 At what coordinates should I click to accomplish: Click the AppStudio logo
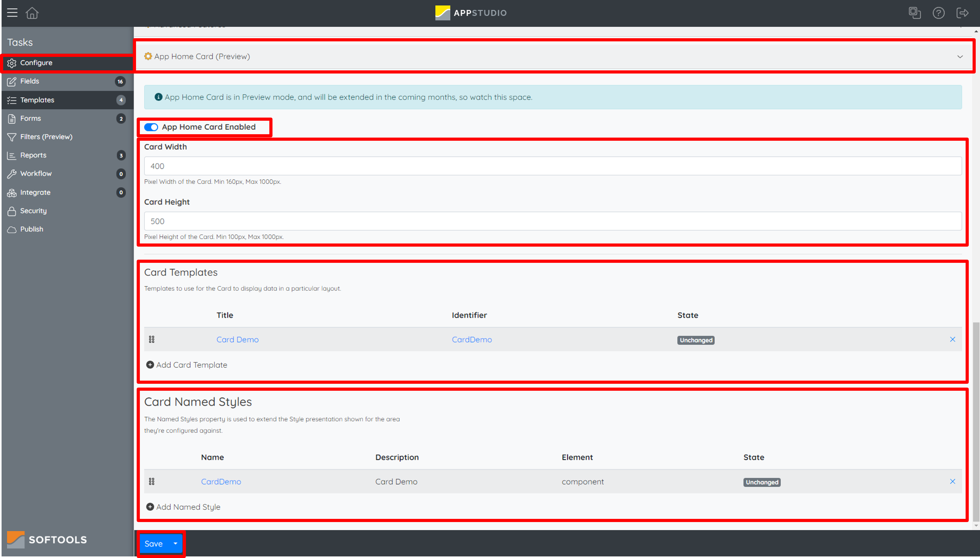click(x=471, y=13)
